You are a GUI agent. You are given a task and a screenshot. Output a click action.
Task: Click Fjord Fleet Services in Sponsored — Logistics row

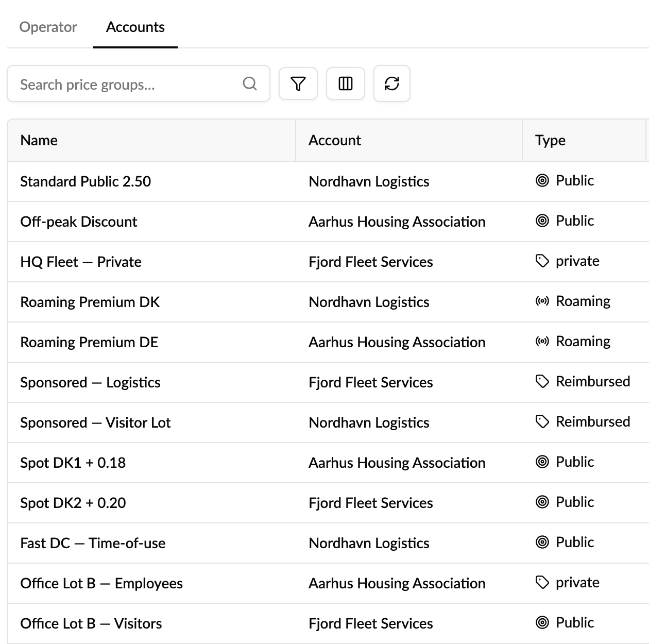pos(371,382)
